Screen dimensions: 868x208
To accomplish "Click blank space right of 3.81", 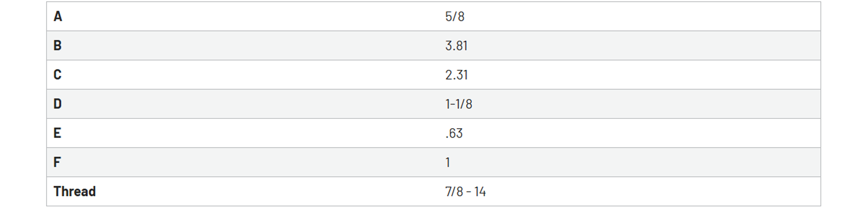I will click(645, 46).
